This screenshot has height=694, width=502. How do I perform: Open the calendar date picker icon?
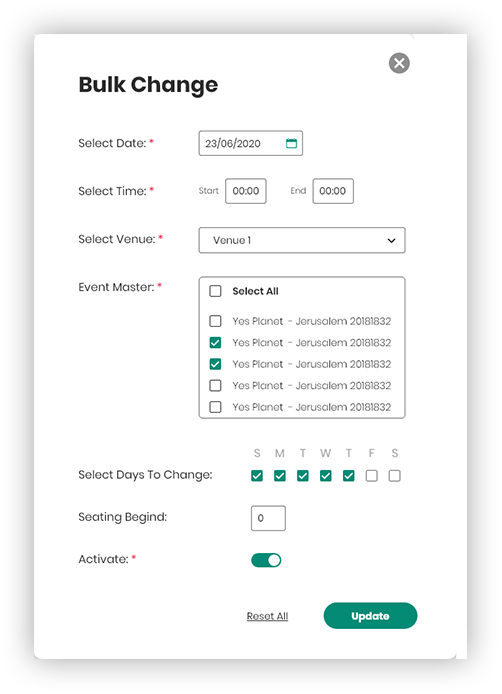coord(291,143)
